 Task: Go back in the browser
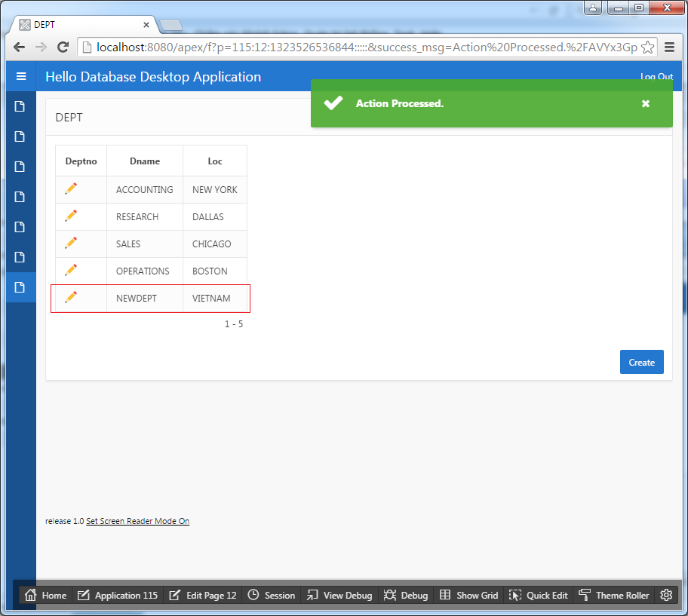20,47
